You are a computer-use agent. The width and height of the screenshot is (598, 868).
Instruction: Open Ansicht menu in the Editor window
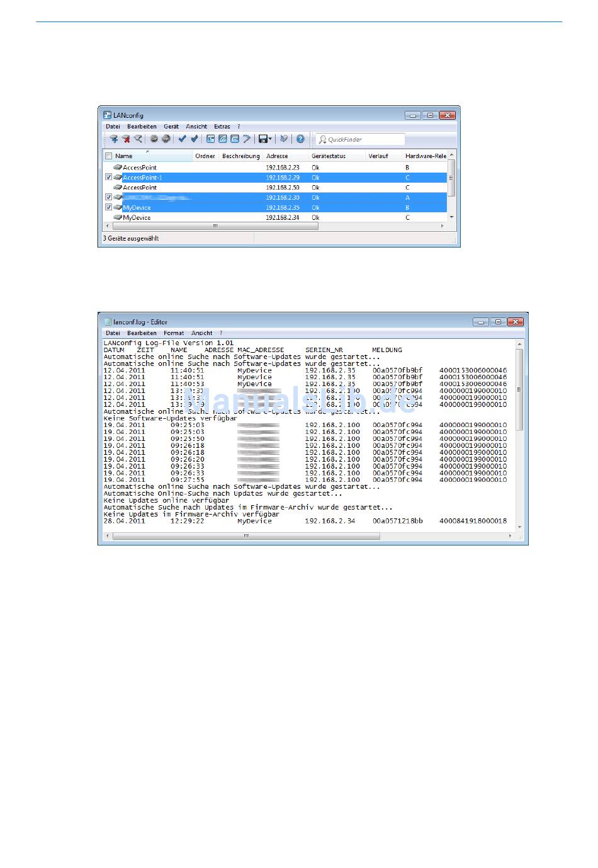click(x=202, y=333)
